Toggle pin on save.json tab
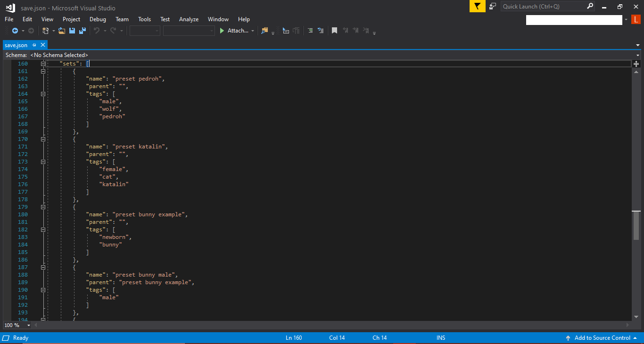 [34, 45]
